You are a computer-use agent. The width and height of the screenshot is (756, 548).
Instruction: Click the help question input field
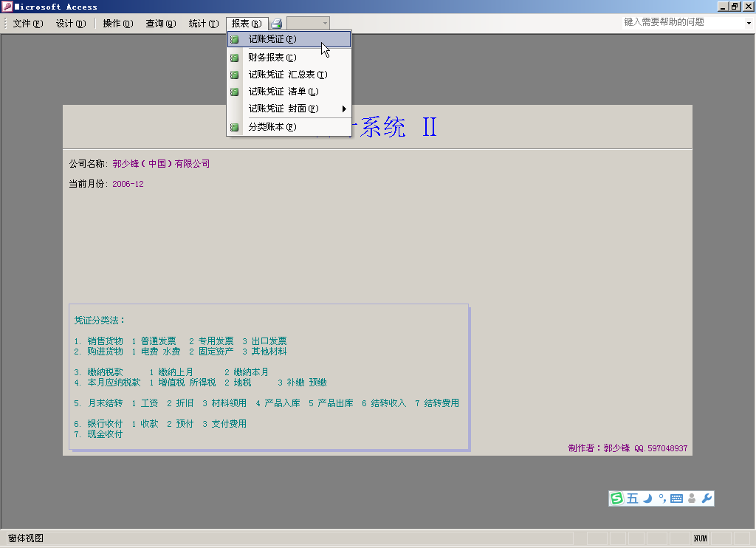tap(679, 23)
